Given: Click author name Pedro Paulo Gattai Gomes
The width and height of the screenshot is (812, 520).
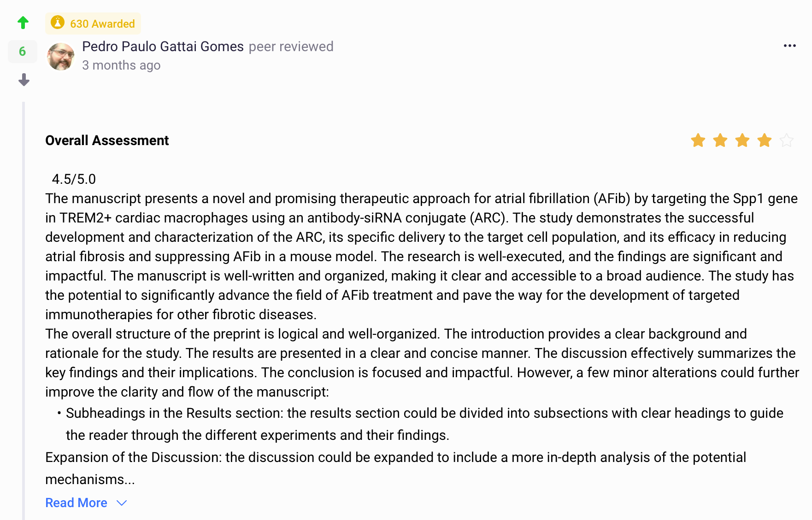Looking at the screenshot, I should click(163, 47).
